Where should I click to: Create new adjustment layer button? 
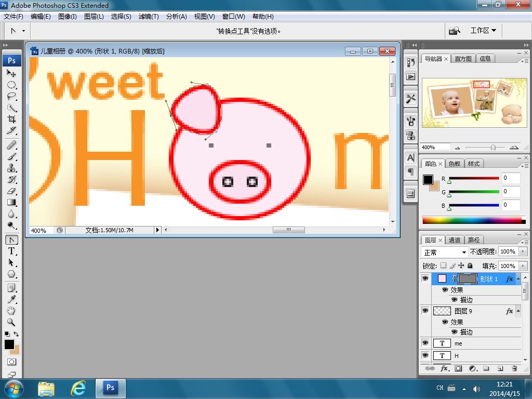coord(473,368)
